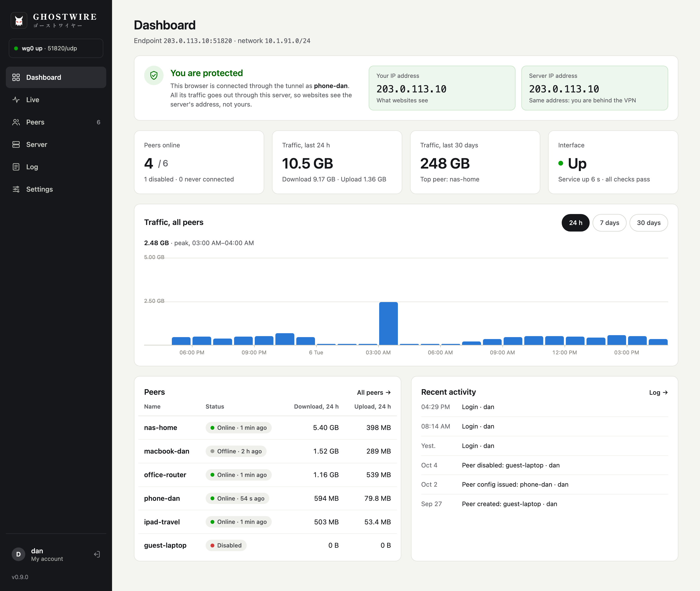The image size is (700, 591).
Task: Click the 04:29 PM Login activity entry
Action: [544, 407]
